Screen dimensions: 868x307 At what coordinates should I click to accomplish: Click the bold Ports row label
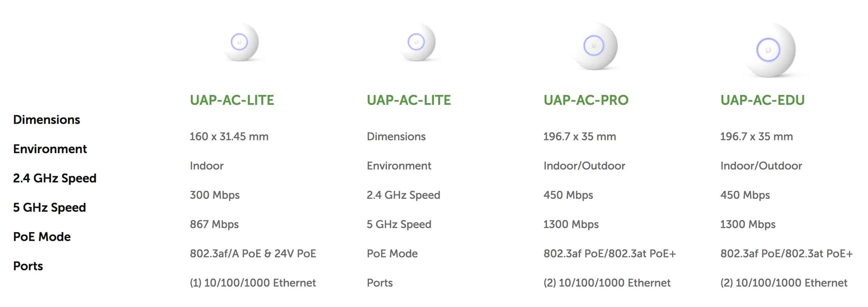point(28,266)
